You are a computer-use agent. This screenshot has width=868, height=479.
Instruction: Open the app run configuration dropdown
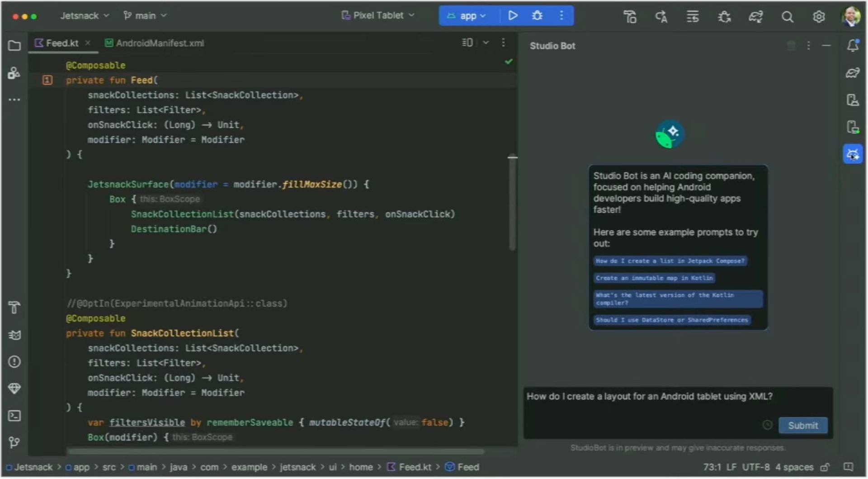(467, 16)
